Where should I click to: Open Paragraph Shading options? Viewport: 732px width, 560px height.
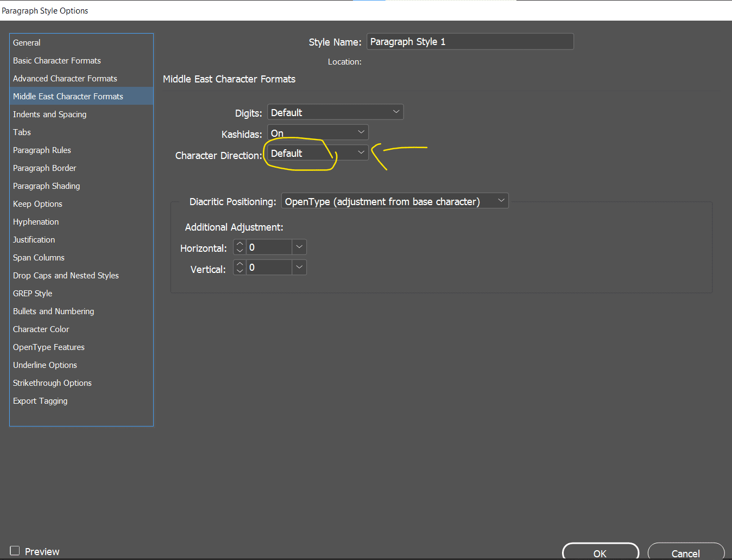(x=81, y=186)
